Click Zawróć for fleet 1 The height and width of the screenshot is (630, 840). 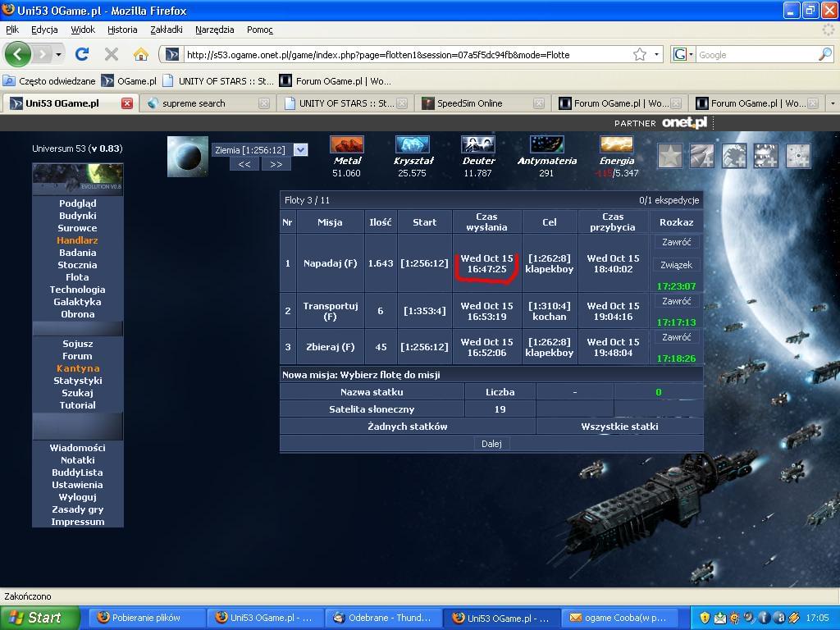pyautogui.click(x=676, y=242)
